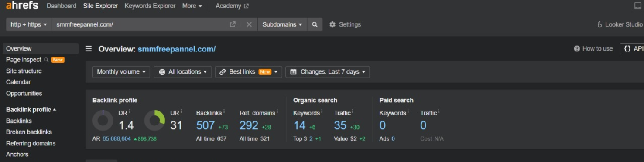
Task: Open Referring domains in sidebar
Action: 31,143
